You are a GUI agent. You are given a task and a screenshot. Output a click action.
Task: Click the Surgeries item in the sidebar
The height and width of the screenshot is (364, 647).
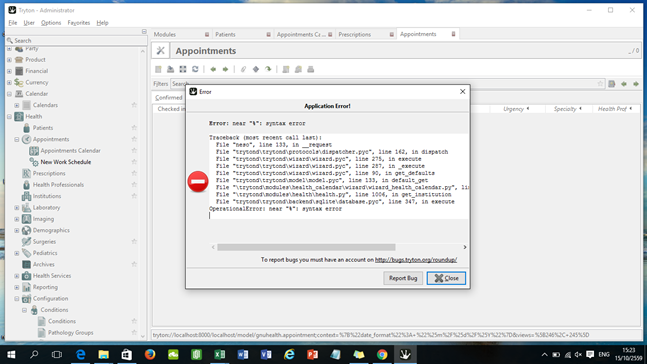click(x=44, y=242)
